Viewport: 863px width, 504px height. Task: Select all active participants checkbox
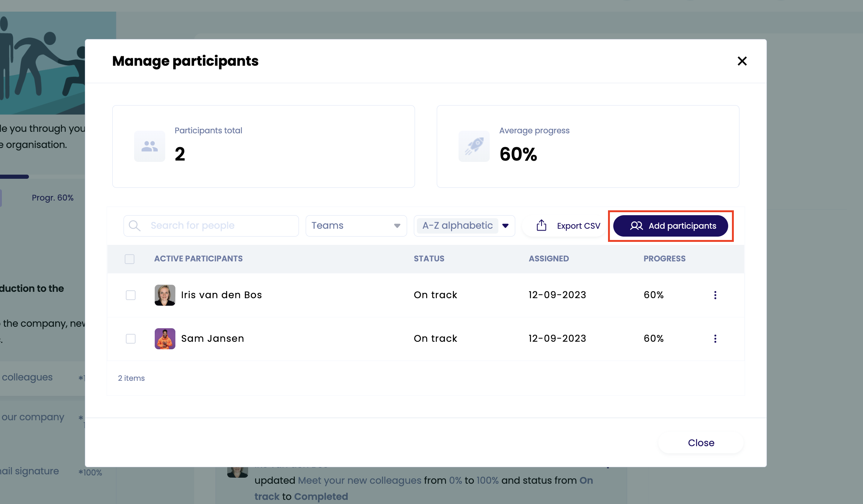(130, 259)
